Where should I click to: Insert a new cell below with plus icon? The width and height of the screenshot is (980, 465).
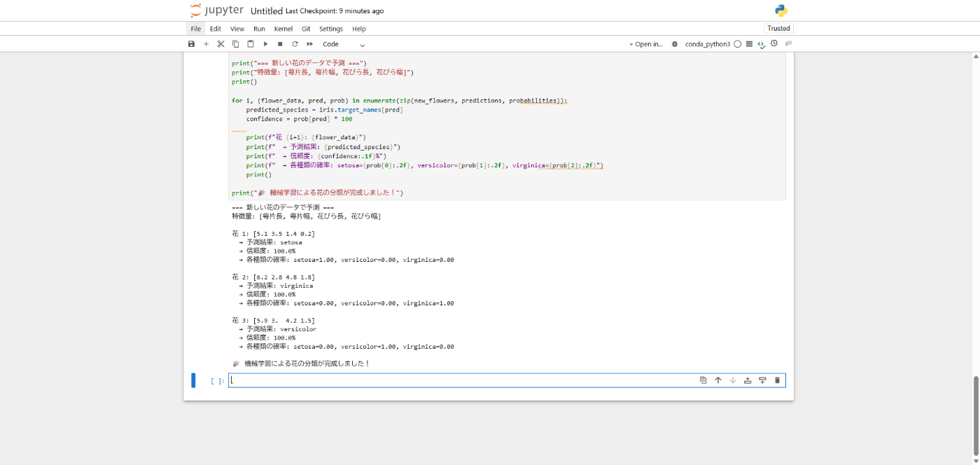206,44
